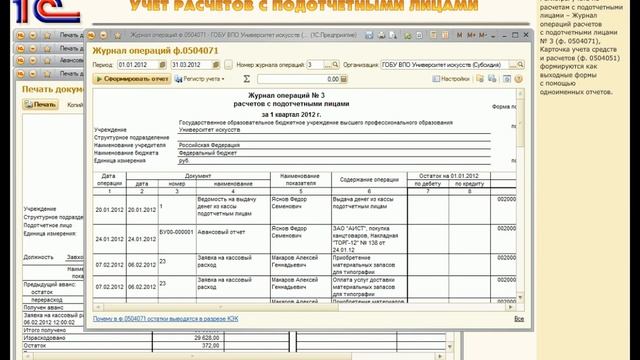This screenshot has height=360, width=640.
Task: Open the calendar for end date 31.03.2012
Action: click(216, 65)
